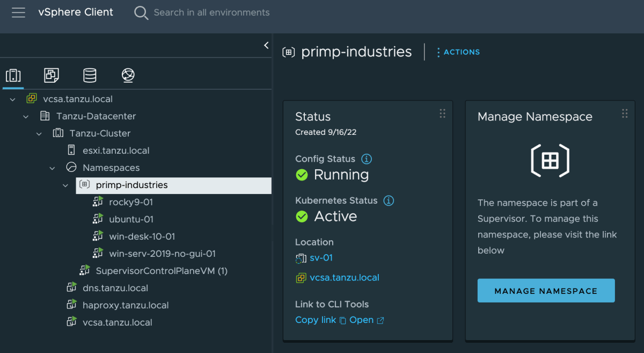The width and height of the screenshot is (644, 353).
Task: Click the Config Status info icon
Action: 367,159
